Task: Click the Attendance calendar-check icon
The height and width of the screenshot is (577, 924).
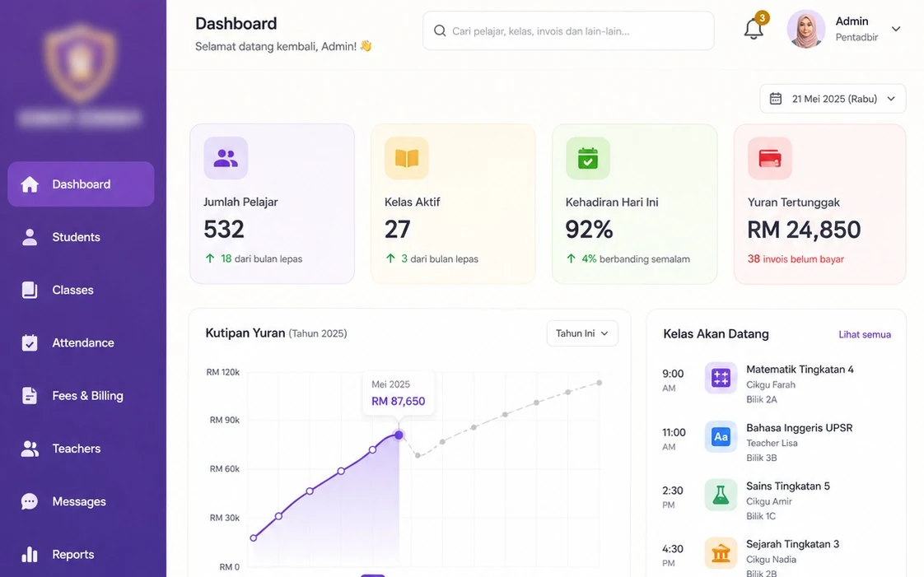Action: click(30, 342)
